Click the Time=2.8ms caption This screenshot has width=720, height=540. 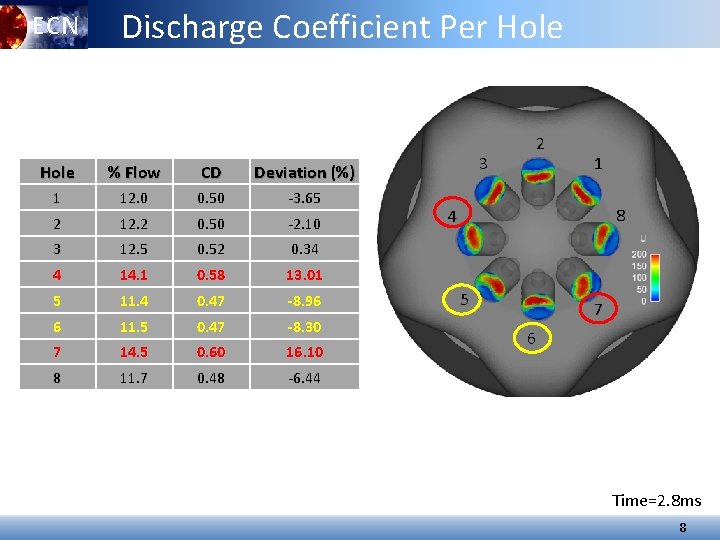point(657,500)
